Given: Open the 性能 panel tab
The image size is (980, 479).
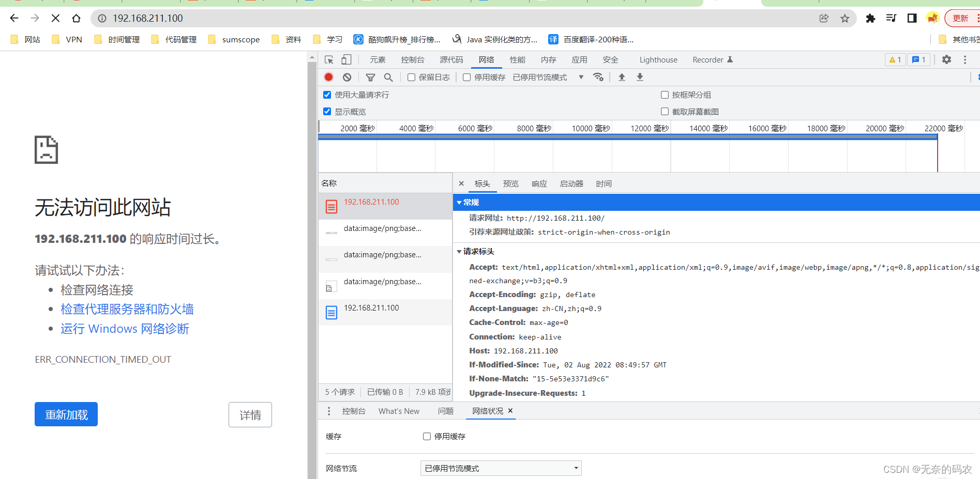Looking at the screenshot, I should [517, 60].
